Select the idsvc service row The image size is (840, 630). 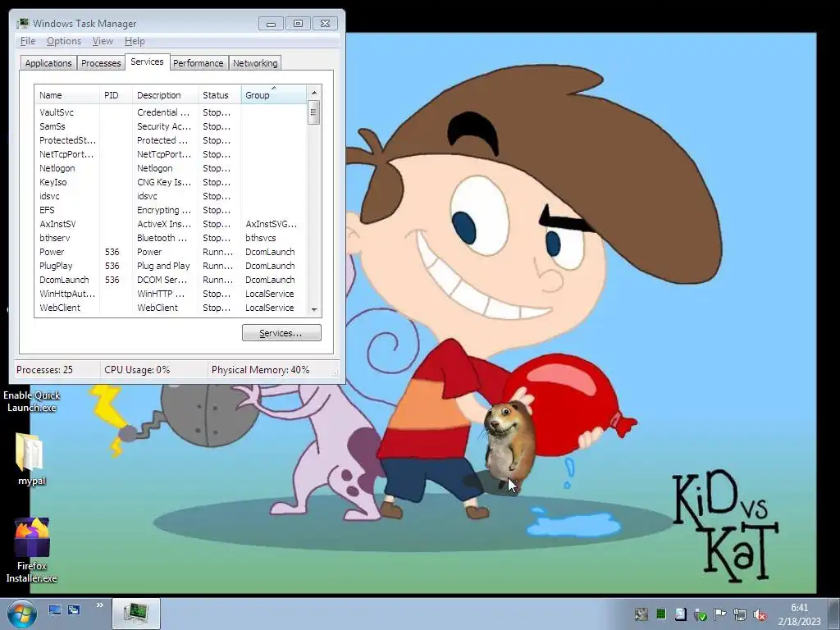171,196
